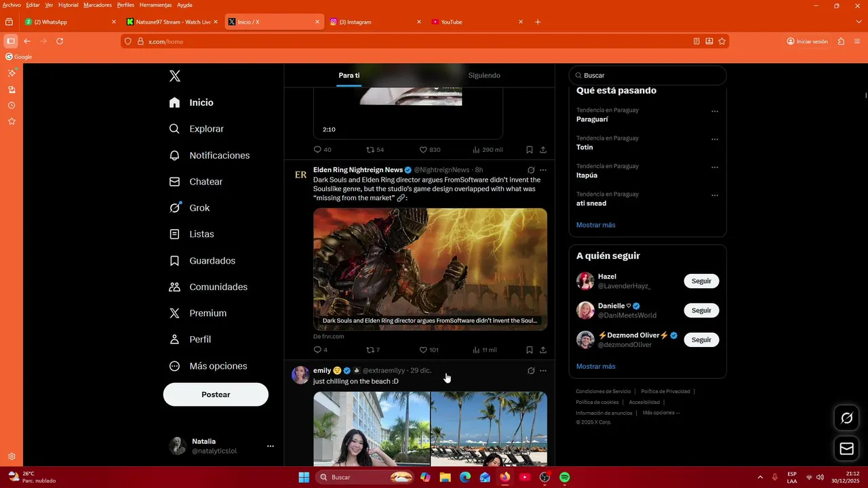868x488 pixels.
Task: Open the Herramientas menu
Action: [x=155, y=5]
